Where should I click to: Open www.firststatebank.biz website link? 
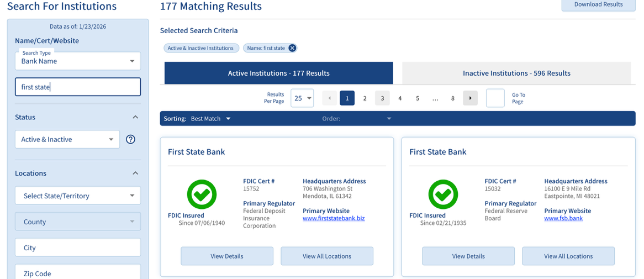click(x=334, y=218)
